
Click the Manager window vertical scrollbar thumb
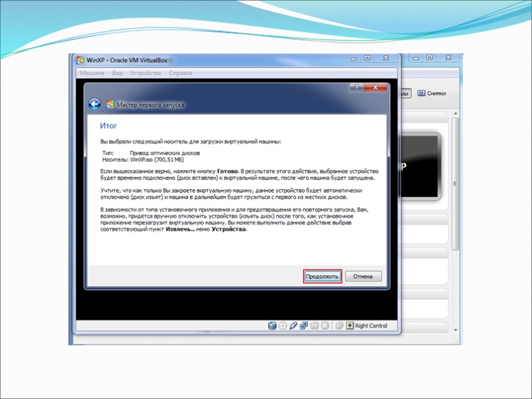[x=456, y=184]
